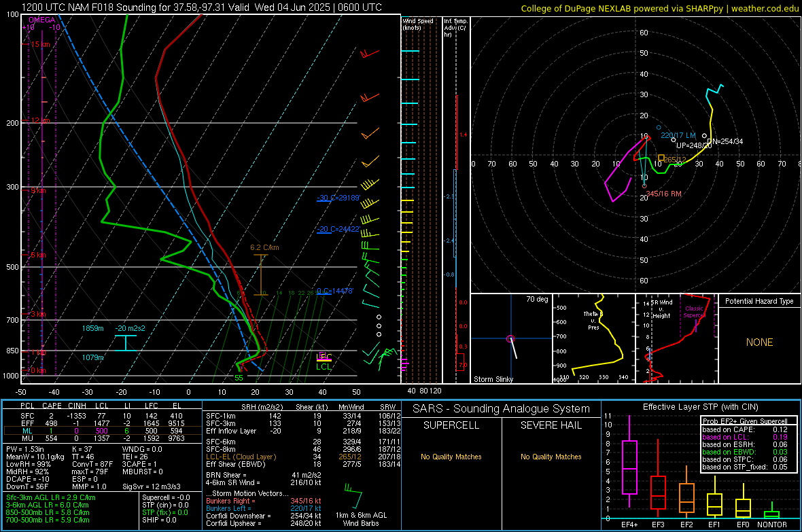Click the 'weather.cod.edu' NEXLAB credit text
The height and width of the screenshot is (532, 802).
tap(765, 9)
